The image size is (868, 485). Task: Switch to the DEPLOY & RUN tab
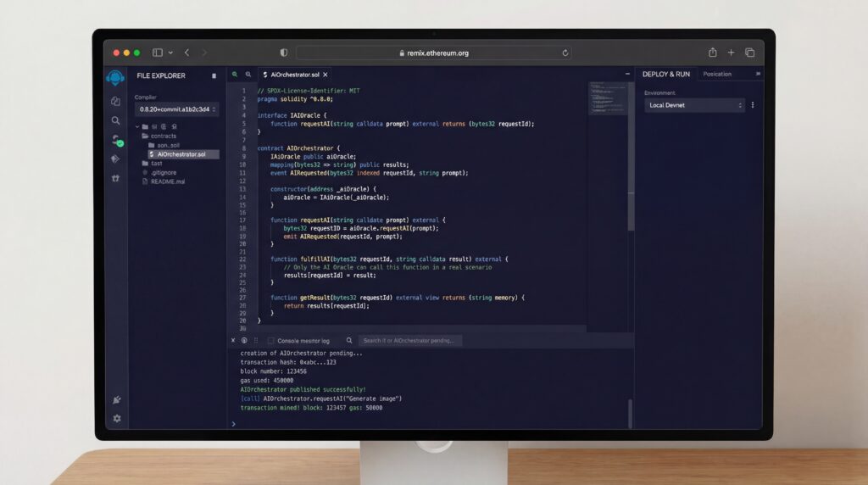pos(666,74)
